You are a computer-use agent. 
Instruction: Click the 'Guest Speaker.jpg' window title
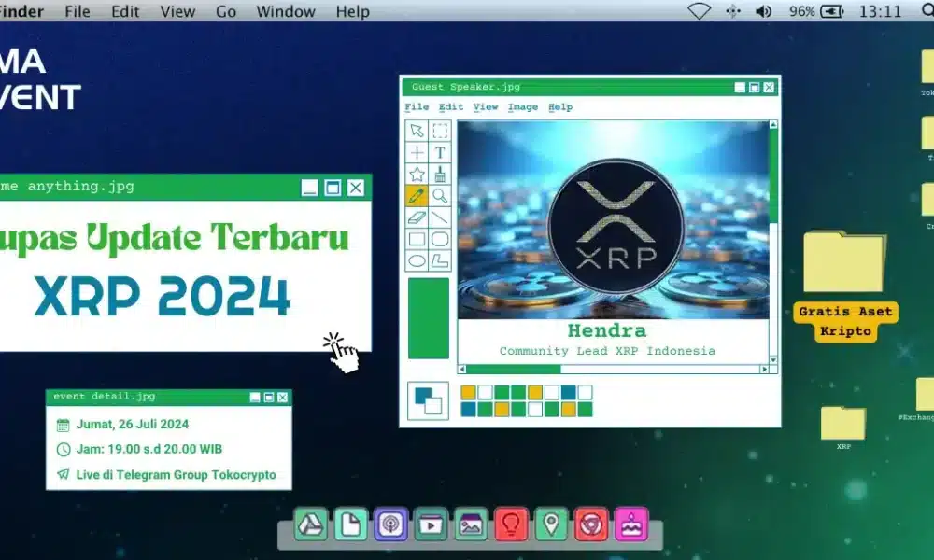466,87
